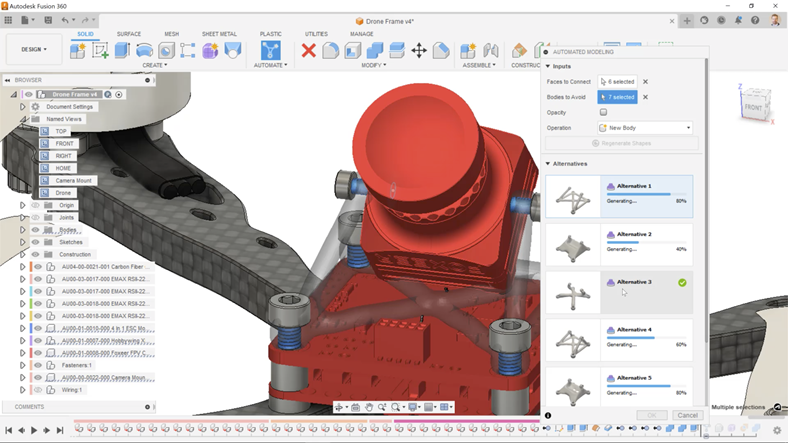Click the Joint icon in Assemble

490,50
